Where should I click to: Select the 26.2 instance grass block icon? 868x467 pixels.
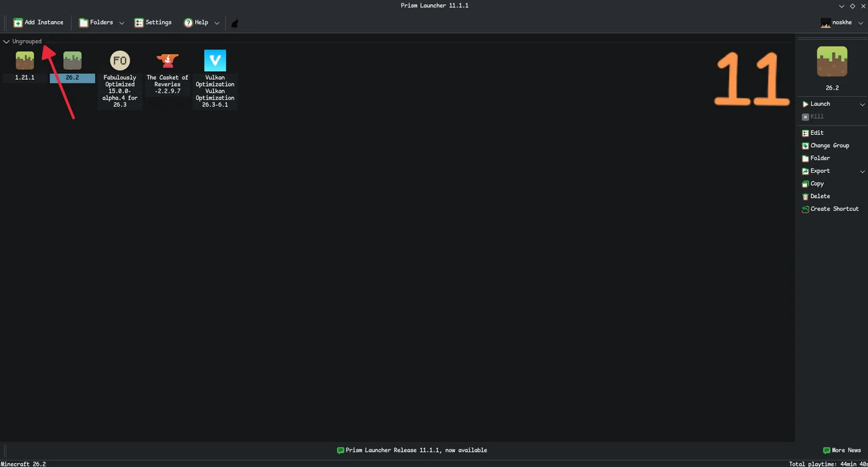pyautogui.click(x=73, y=60)
